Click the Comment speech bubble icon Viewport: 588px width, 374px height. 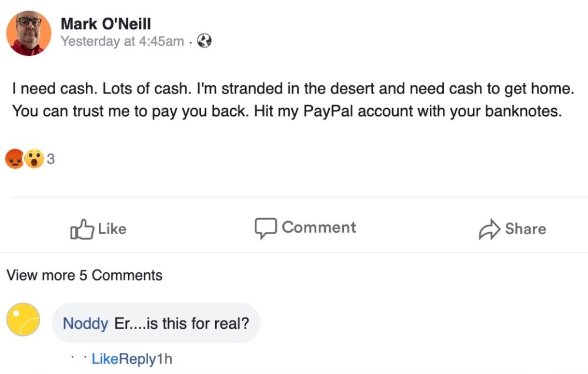coord(265,228)
